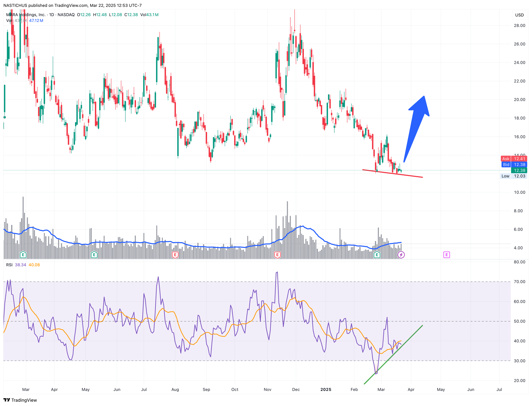532x406 pixels.
Task: Click the green earnings marker near May 2024
Action: pyautogui.click(x=94, y=255)
